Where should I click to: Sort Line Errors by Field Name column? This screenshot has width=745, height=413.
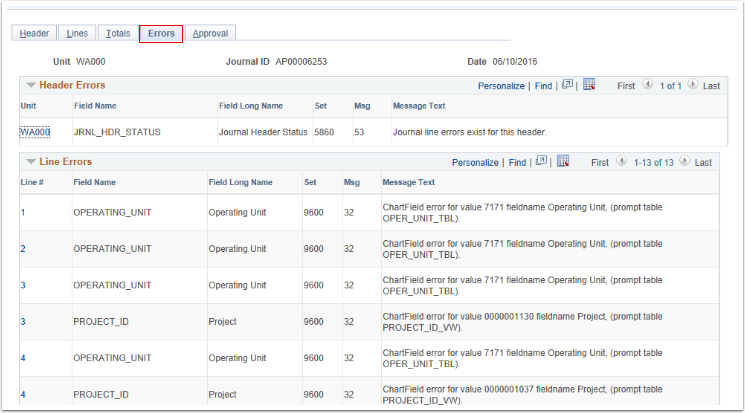click(95, 182)
